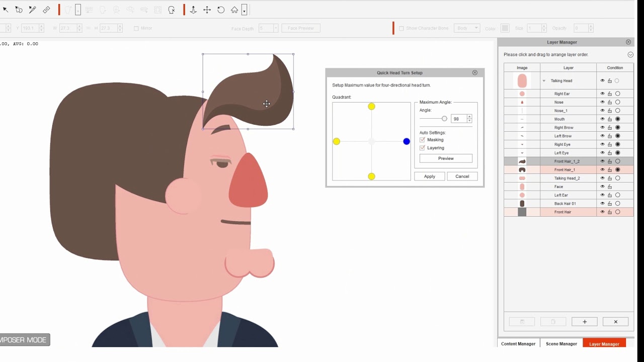Cancel the Quick Head Turn Setup

coord(462,176)
